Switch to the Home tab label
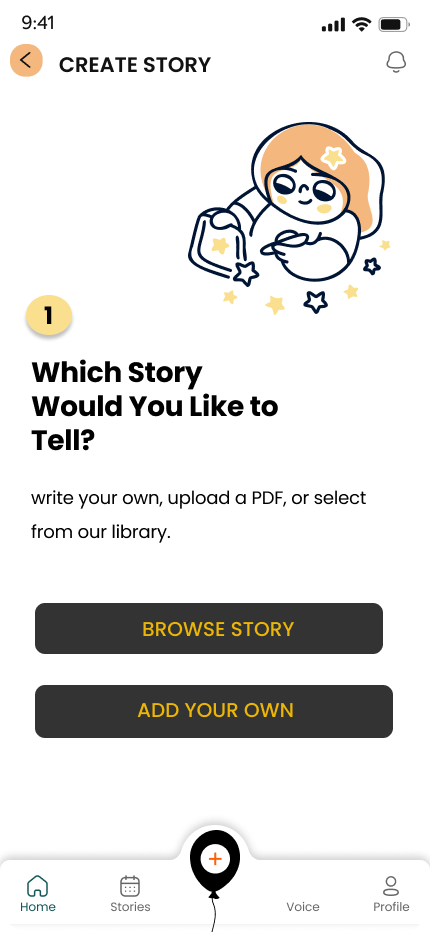430x932 pixels. tap(38, 907)
